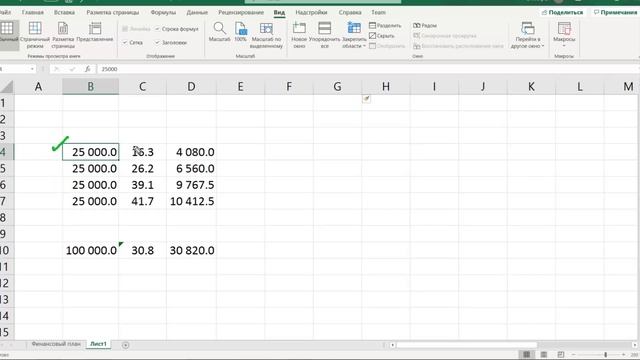Open the Надстройки ribbon tab

[311, 13]
